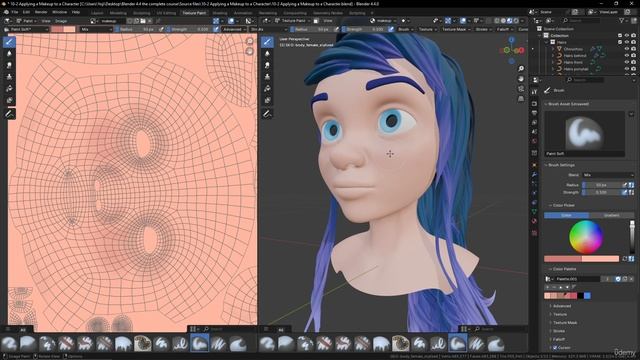The image size is (640, 360).
Task: Expand the Texture Mask panel in properties
Action: (565, 322)
